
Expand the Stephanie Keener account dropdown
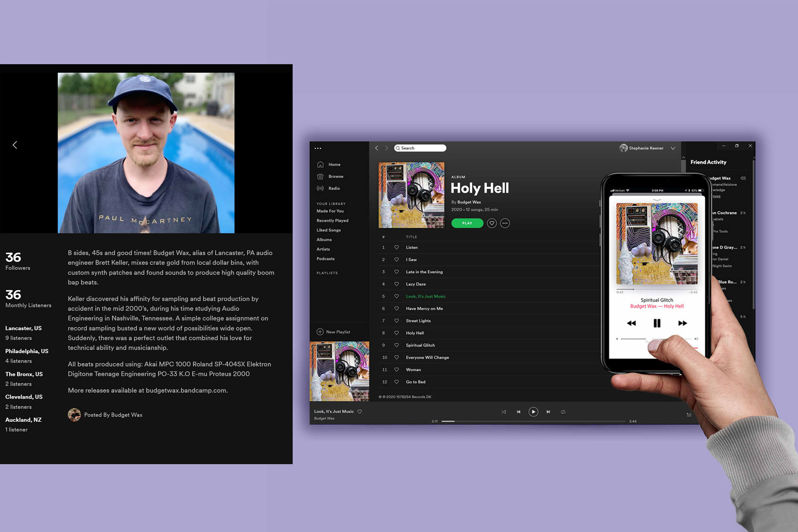click(x=673, y=148)
